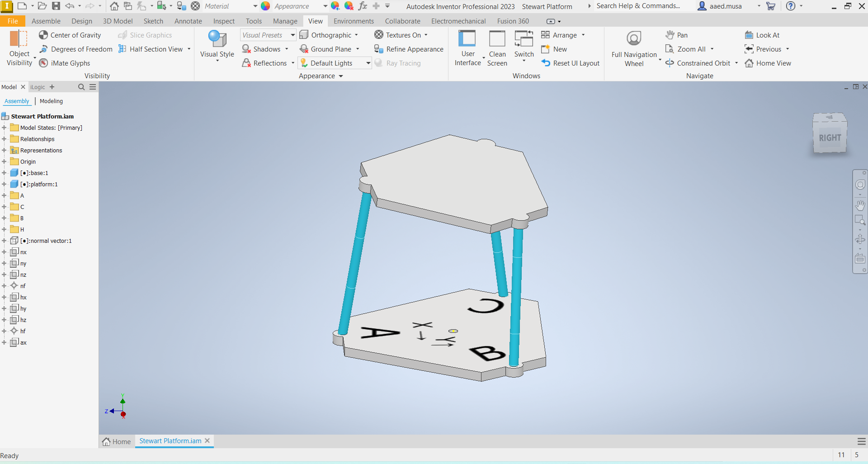
Task: Click the Appearance color wheel swatch
Action: 266,6
